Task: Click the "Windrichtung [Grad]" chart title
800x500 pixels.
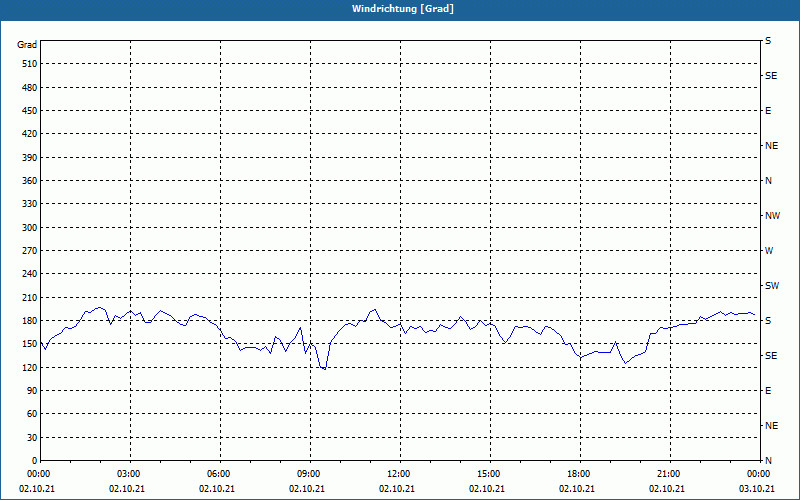Action: 403,9
